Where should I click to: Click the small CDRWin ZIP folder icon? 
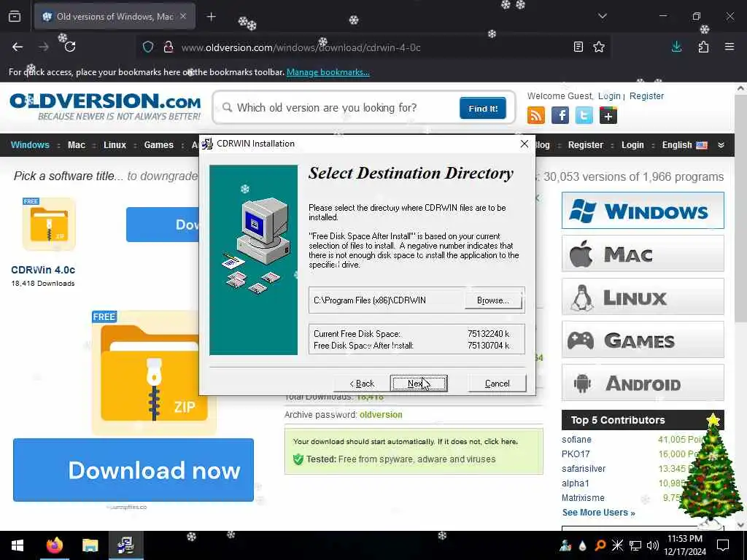(49, 225)
